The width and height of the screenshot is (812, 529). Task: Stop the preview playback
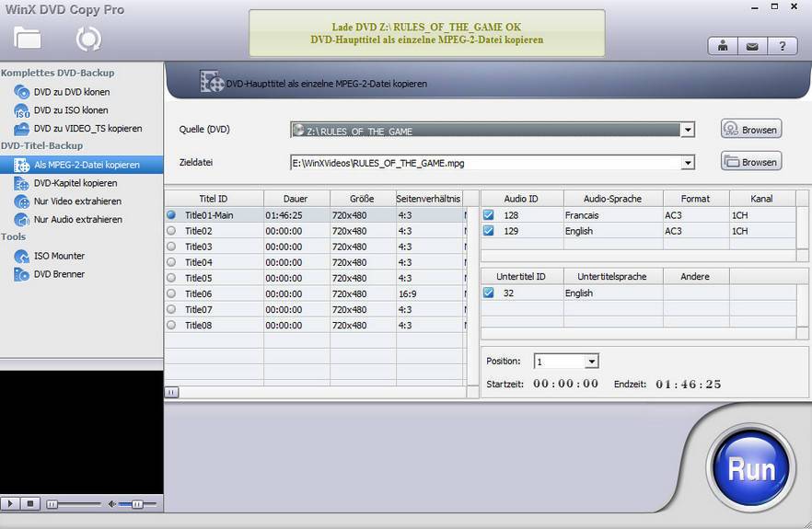(30, 503)
